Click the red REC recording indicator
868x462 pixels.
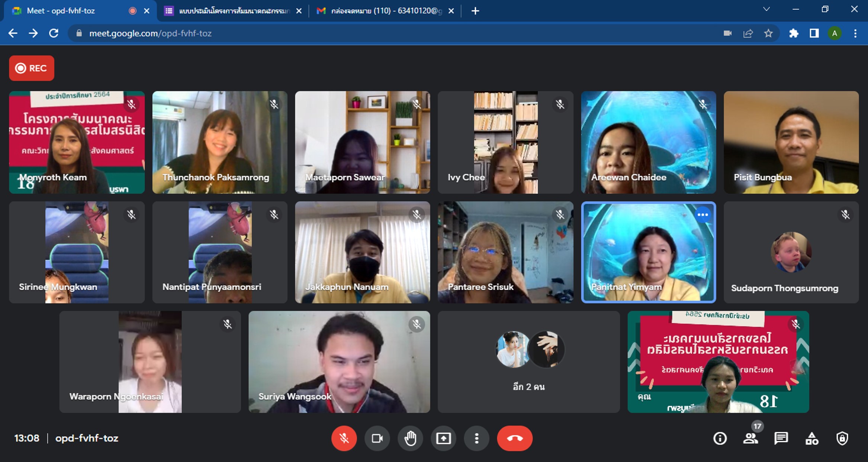tap(32, 68)
